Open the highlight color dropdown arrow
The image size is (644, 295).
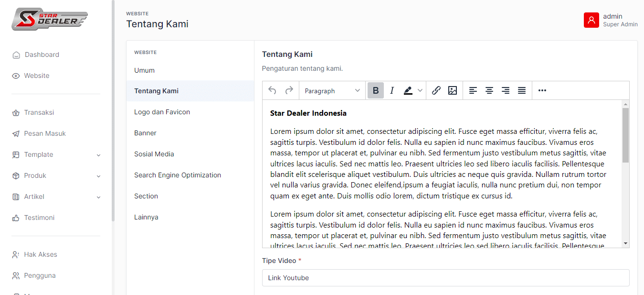(x=420, y=90)
